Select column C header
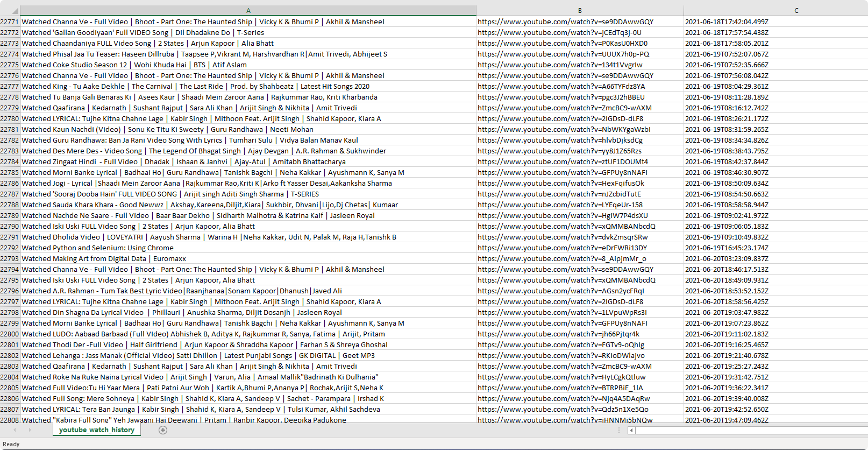The width and height of the screenshot is (868, 450). [x=775, y=11]
